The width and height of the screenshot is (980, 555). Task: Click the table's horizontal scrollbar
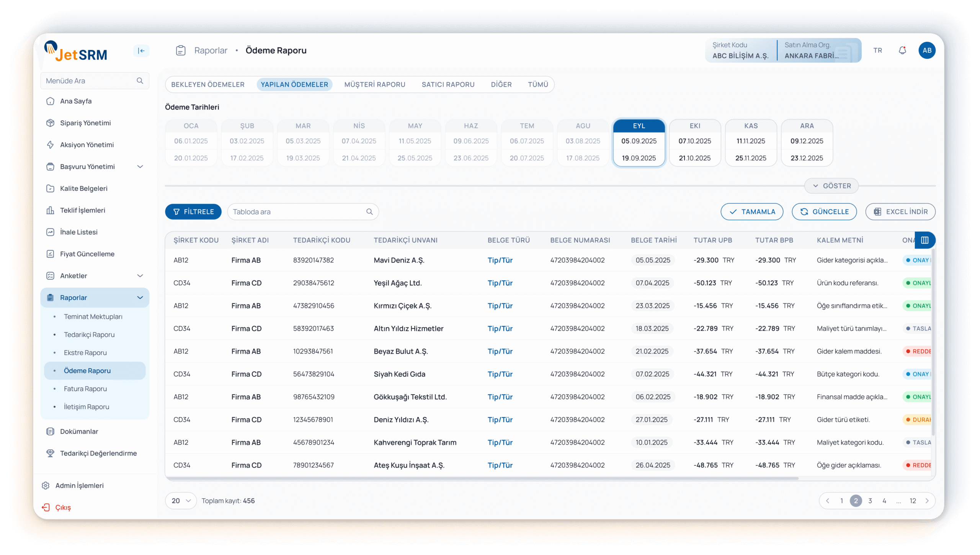(x=482, y=478)
